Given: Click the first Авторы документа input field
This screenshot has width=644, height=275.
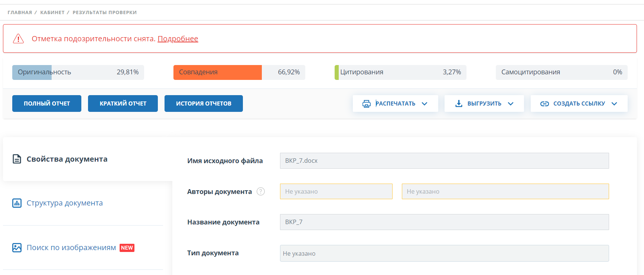Looking at the screenshot, I should click(336, 191).
